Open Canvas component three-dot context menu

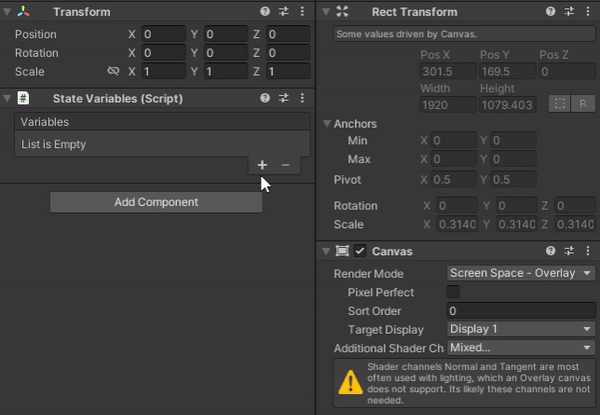coord(586,251)
